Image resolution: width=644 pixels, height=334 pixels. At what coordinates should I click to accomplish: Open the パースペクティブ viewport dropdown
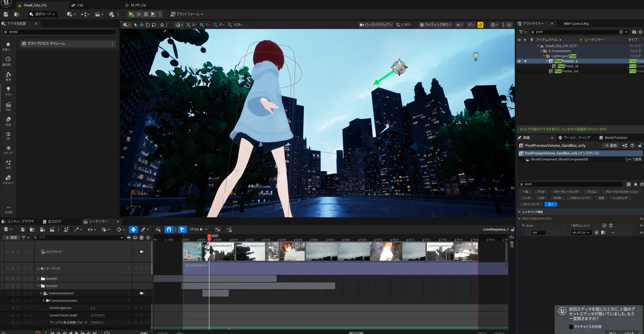[x=377, y=25]
